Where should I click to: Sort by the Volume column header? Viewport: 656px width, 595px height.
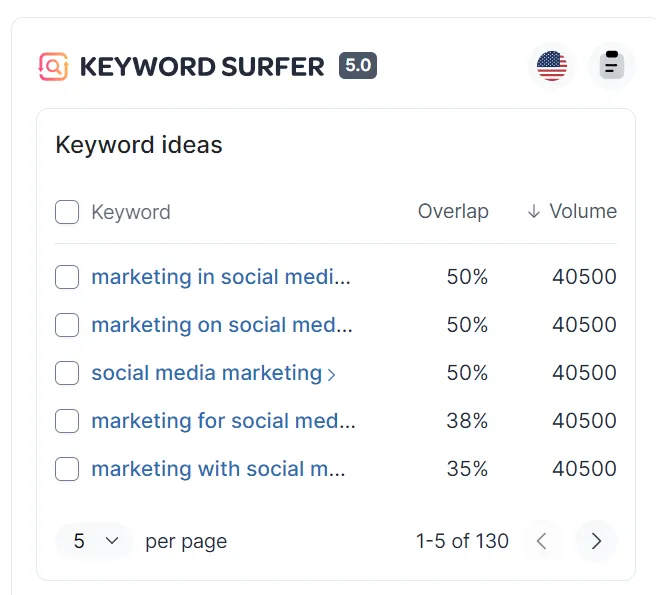pos(583,211)
